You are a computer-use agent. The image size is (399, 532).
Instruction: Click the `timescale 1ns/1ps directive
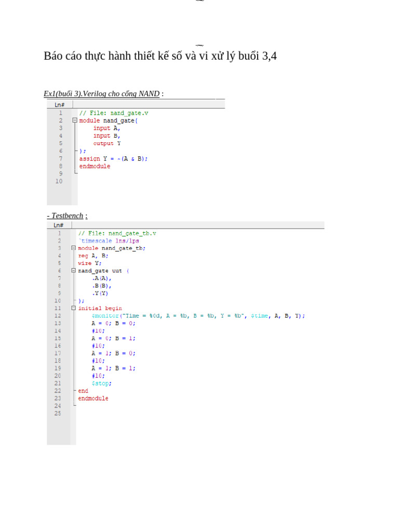pos(109,241)
